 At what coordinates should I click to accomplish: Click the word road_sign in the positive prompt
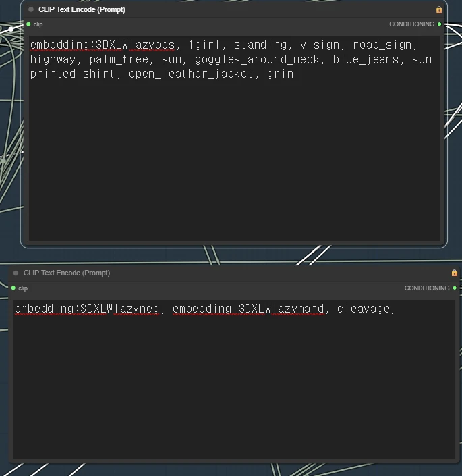click(x=382, y=45)
